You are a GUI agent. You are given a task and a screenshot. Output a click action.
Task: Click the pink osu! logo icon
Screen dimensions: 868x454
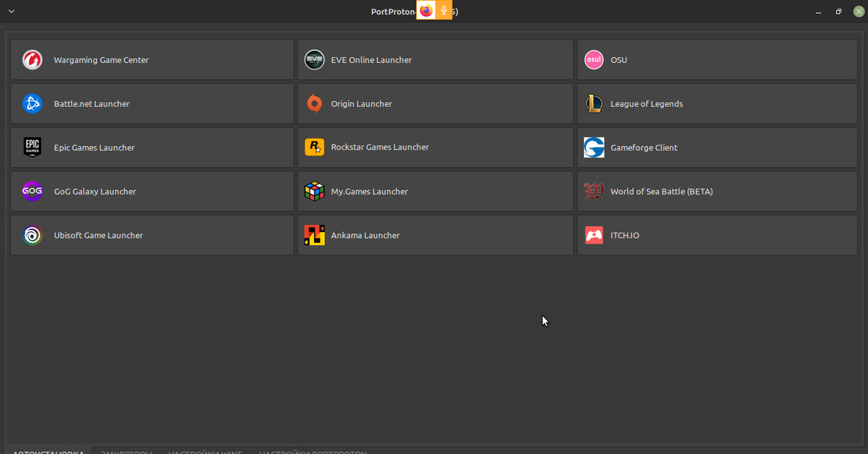594,60
